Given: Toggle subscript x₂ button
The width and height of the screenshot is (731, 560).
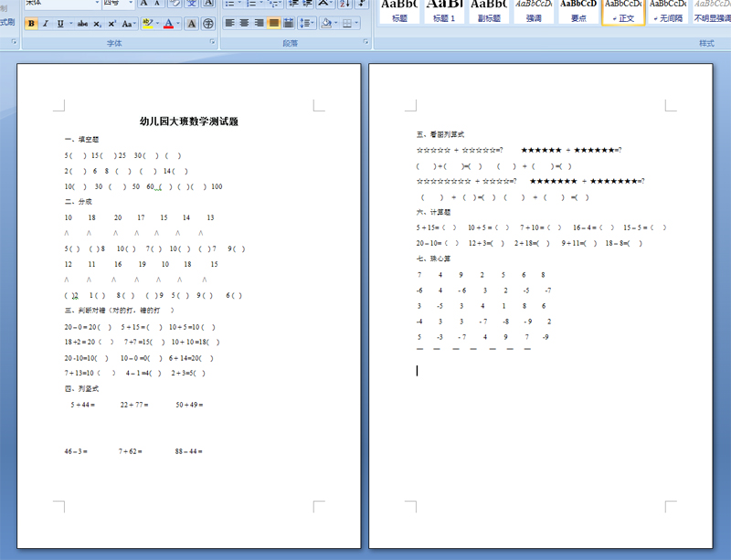Looking at the screenshot, I should (x=97, y=24).
